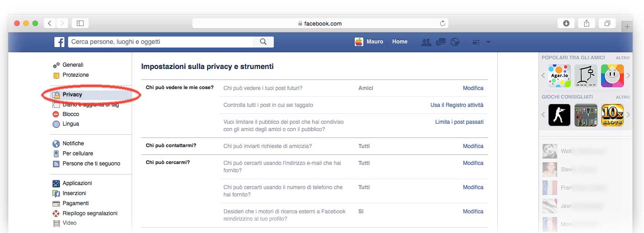
Task: Click the privacy shortcuts lock icon
Action: point(476,42)
